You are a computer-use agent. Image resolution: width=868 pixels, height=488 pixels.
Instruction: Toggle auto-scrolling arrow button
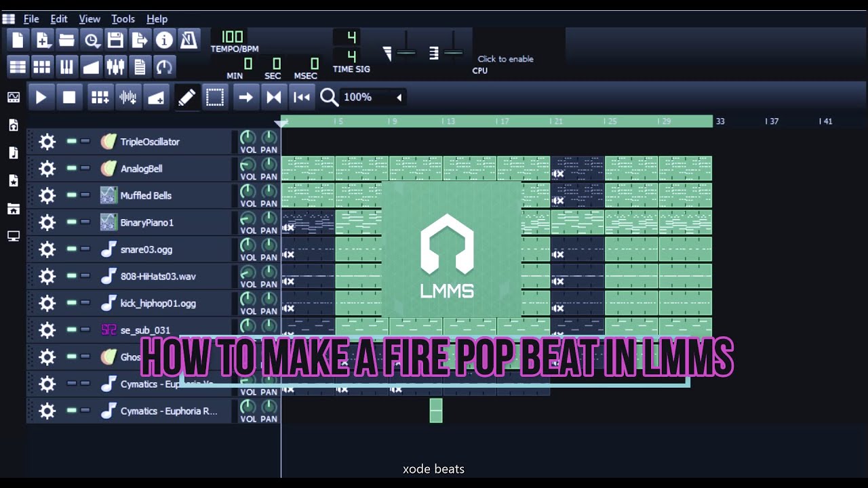(245, 98)
